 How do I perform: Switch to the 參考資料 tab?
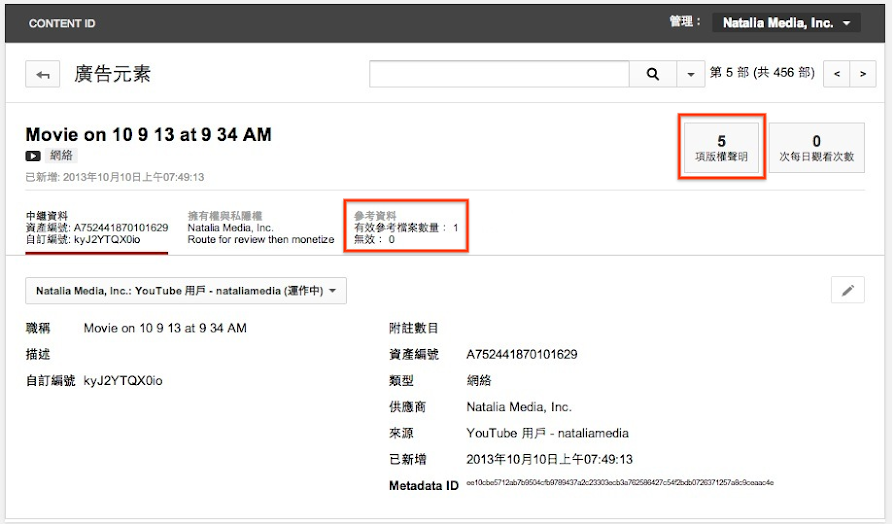408,228
